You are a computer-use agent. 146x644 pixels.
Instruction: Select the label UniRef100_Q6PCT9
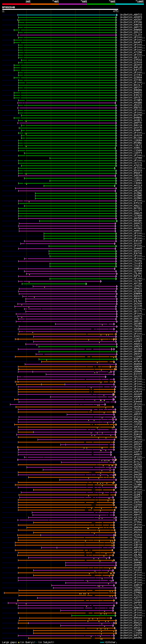[x=131, y=27]
